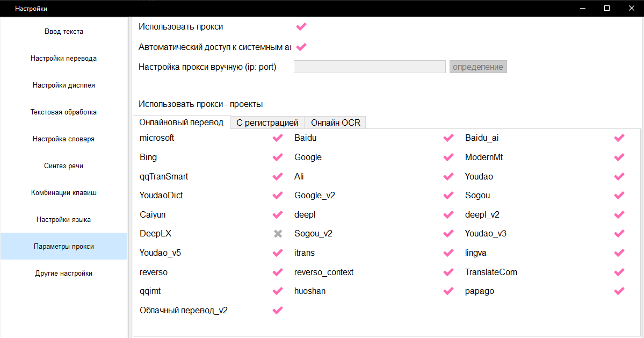The height and width of the screenshot is (338, 644).
Task: Open the Онлайн OCR tab
Action: click(x=335, y=123)
